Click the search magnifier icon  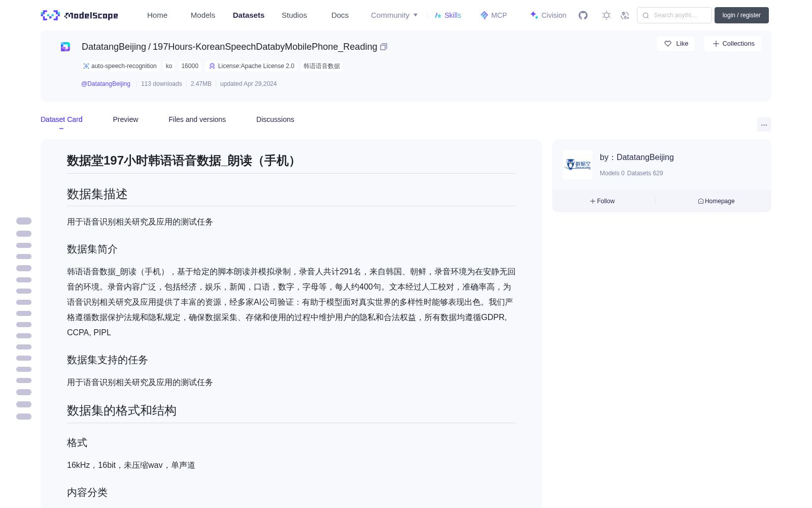pyautogui.click(x=646, y=15)
